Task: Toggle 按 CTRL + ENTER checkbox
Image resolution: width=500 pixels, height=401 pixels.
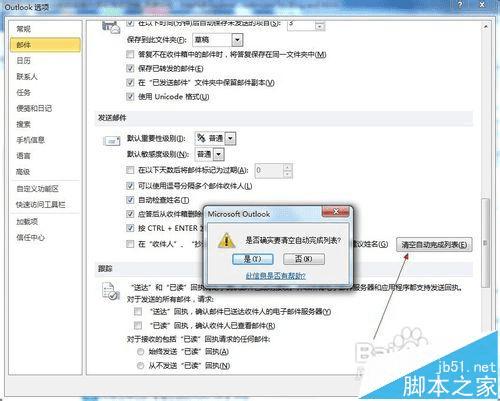Action: [130, 228]
